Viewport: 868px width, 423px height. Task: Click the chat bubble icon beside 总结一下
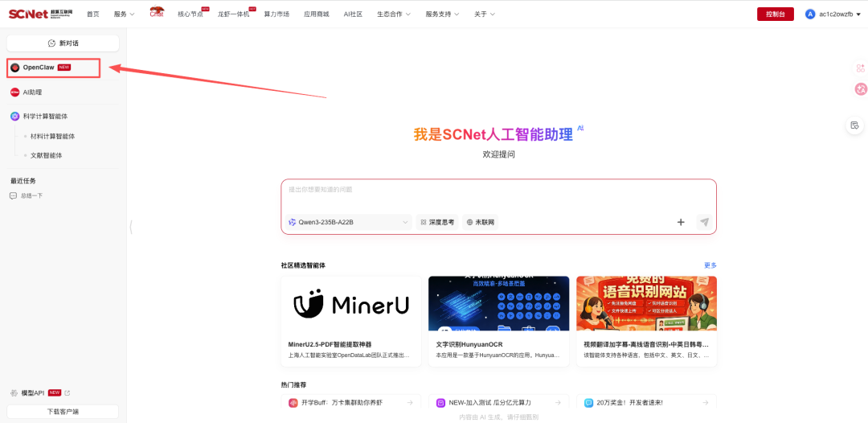(14, 196)
